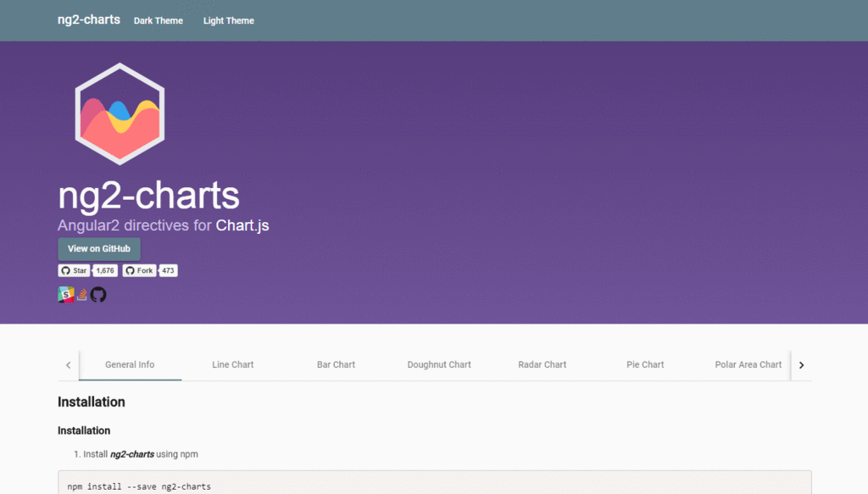
Task: Click the GitHub Fork button
Action: pyautogui.click(x=139, y=270)
